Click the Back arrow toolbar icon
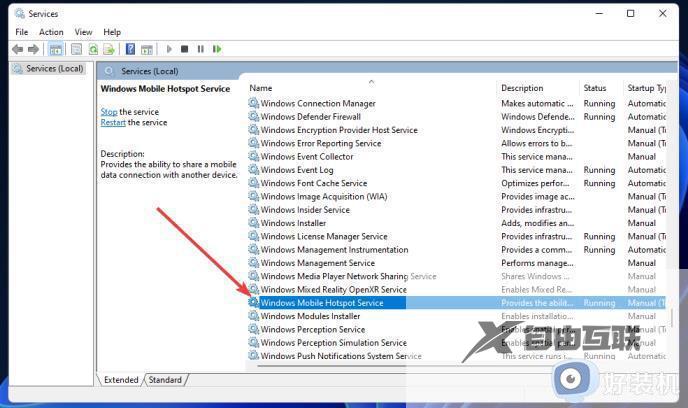Screen dimensions: 688x408 click(18, 49)
